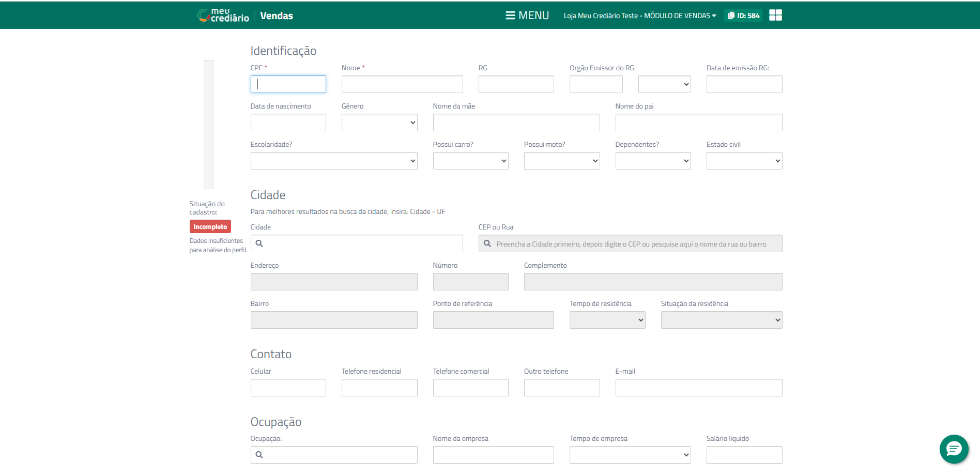Open the Gênero dropdown

pyautogui.click(x=379, y=122)
